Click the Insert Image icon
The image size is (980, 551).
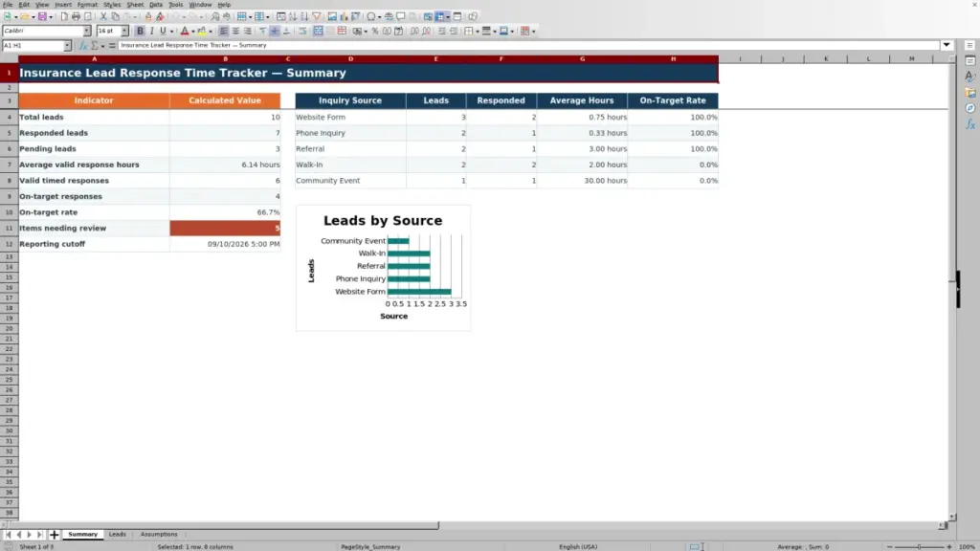(332, 16)
